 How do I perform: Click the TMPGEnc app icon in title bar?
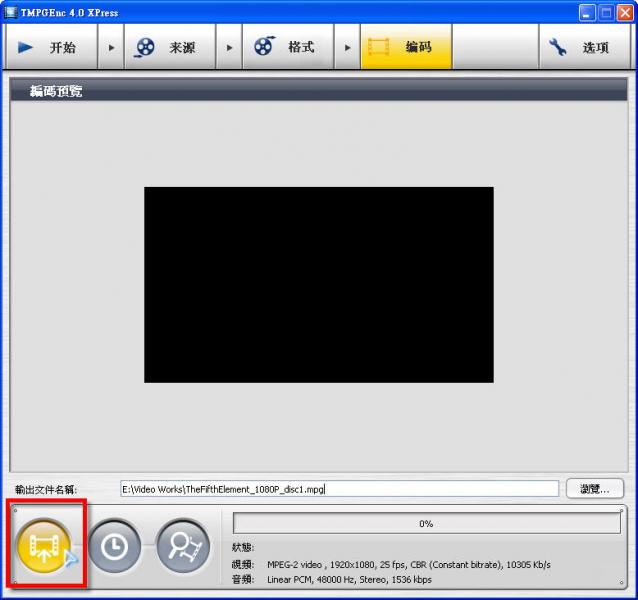tap(11, 11)
